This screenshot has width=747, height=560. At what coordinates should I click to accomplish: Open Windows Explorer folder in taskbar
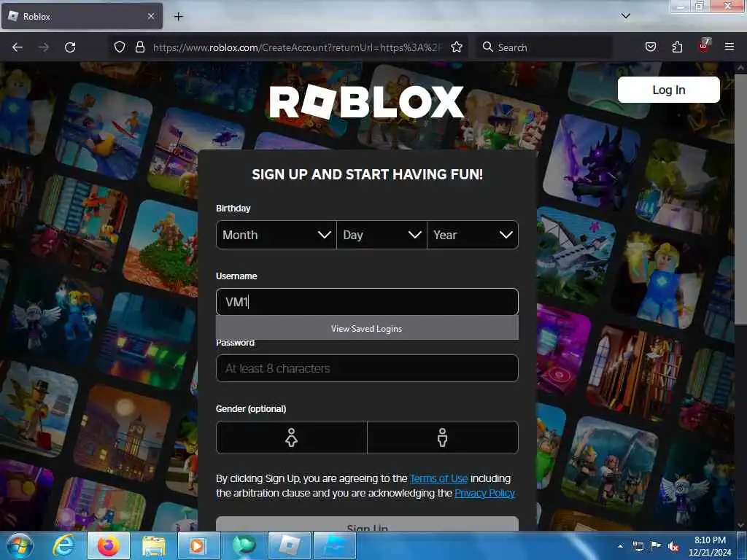pyautogui.click(x=153, y=545)
